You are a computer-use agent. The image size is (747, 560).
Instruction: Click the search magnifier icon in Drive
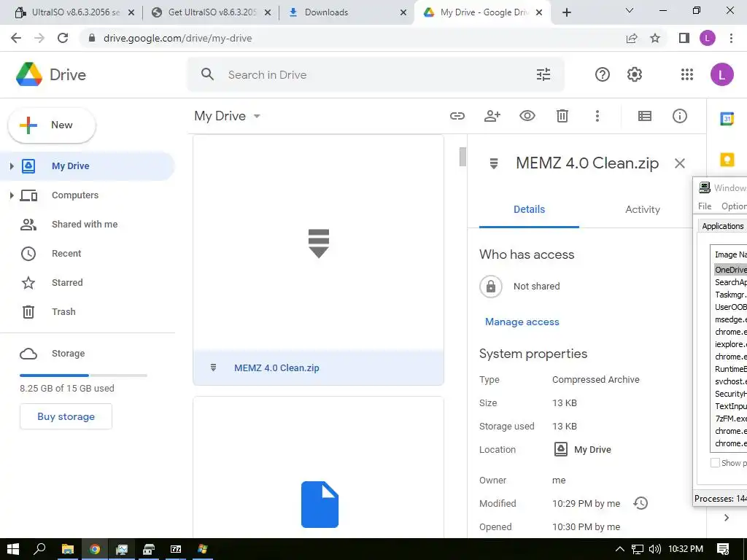coord(207,74)
